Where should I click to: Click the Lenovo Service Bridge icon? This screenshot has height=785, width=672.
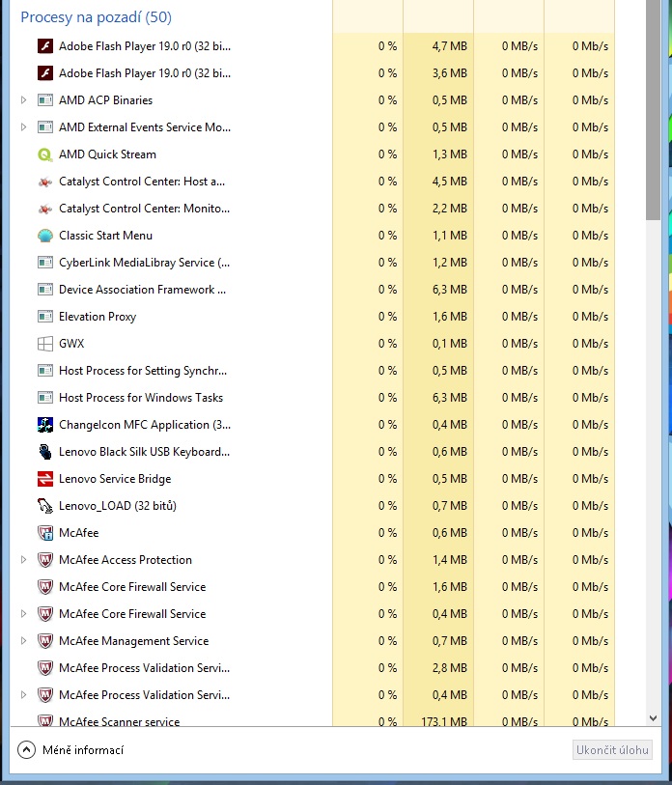45,479
